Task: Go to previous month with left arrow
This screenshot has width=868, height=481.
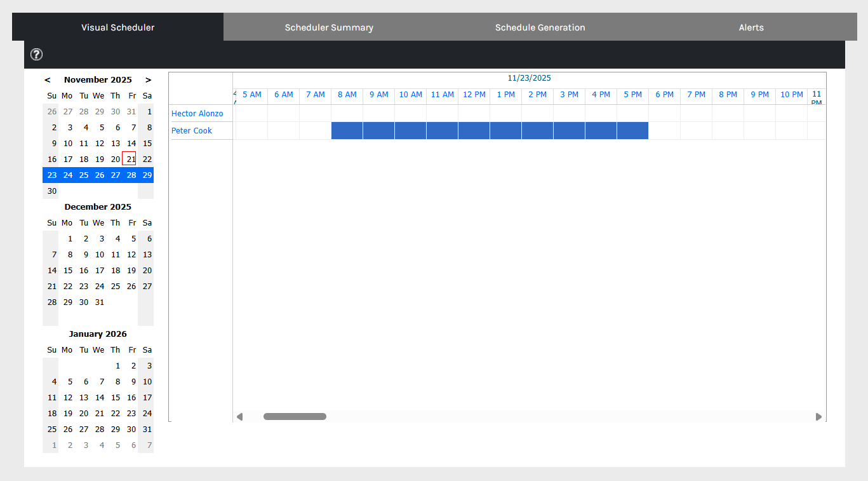Action: pyautogui.click(x=48, y=80)
